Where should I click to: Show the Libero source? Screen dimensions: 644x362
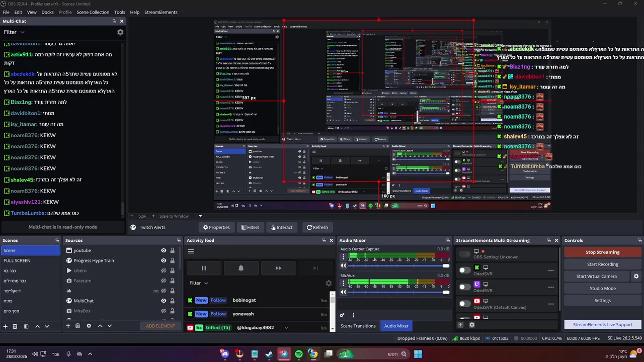[164, 270]
